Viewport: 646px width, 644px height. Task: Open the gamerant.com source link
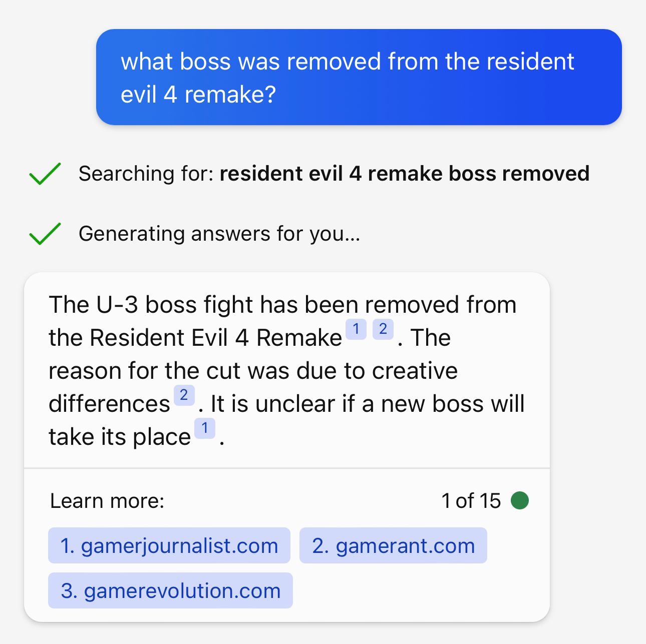tap(393, 545)
